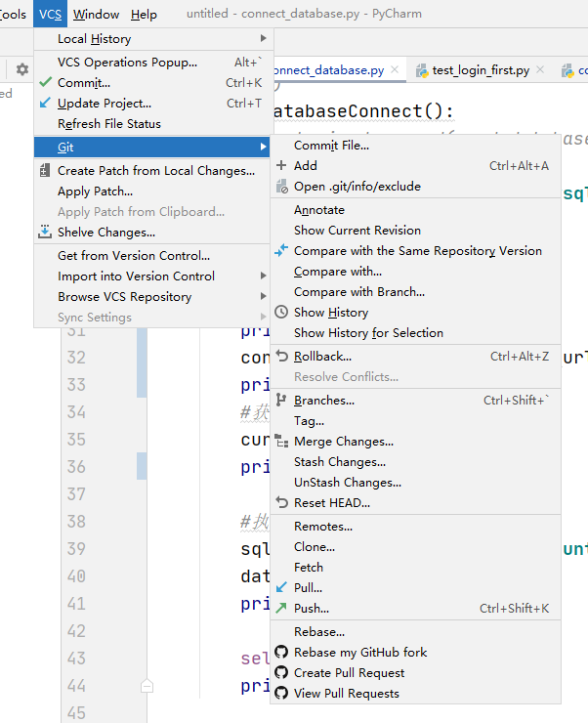Screen dimensions: 588x723
Task: Click Compare with Same Repository Version icon
Action: coord(281,250)
